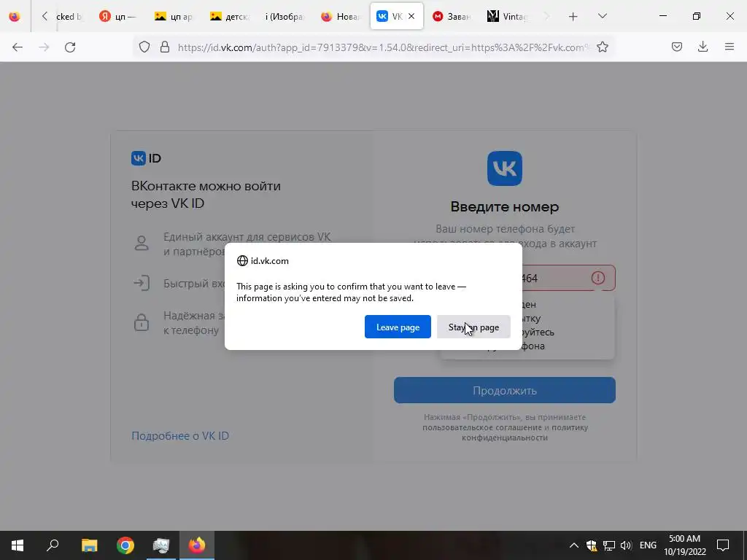Open the Windows Security tray icon
Screen dimensions: 747x560
tap(592, 545)
